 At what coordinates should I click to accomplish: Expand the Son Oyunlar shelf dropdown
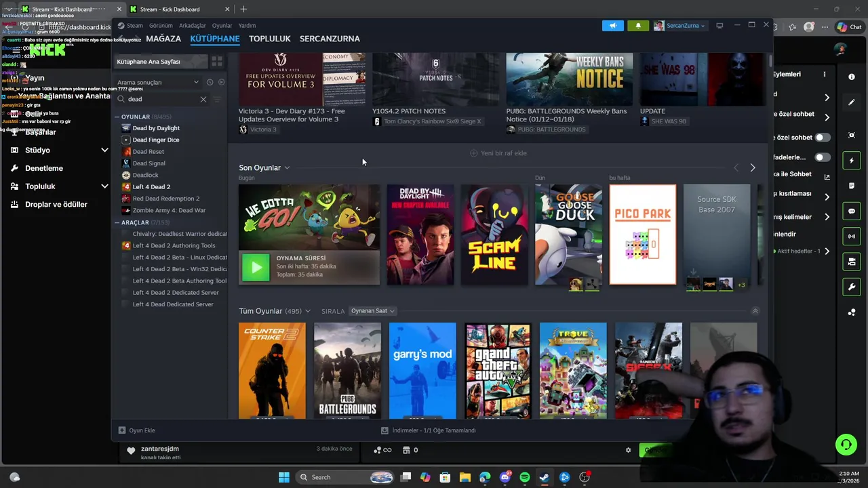[x=287, y=167]
